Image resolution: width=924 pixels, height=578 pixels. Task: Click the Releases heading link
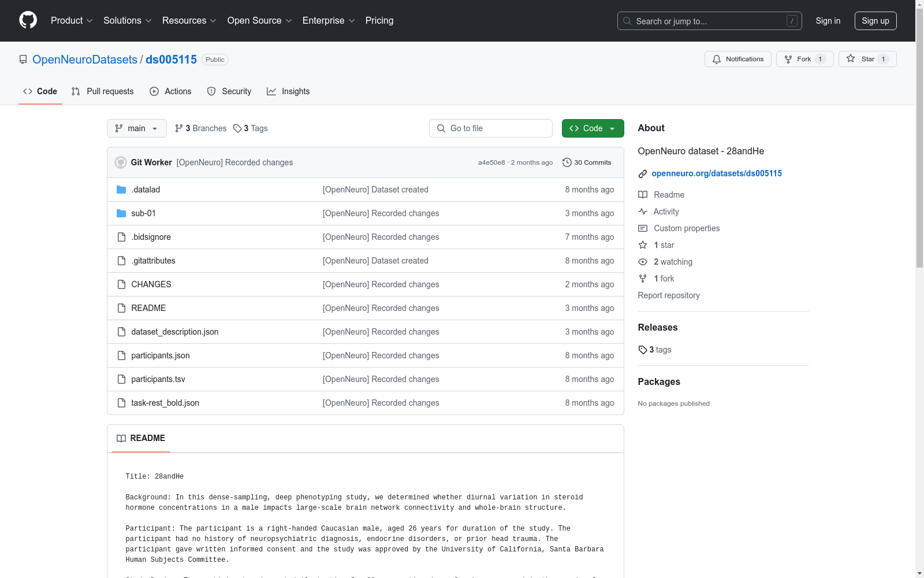pyautogui.click(x=658, y=327)
